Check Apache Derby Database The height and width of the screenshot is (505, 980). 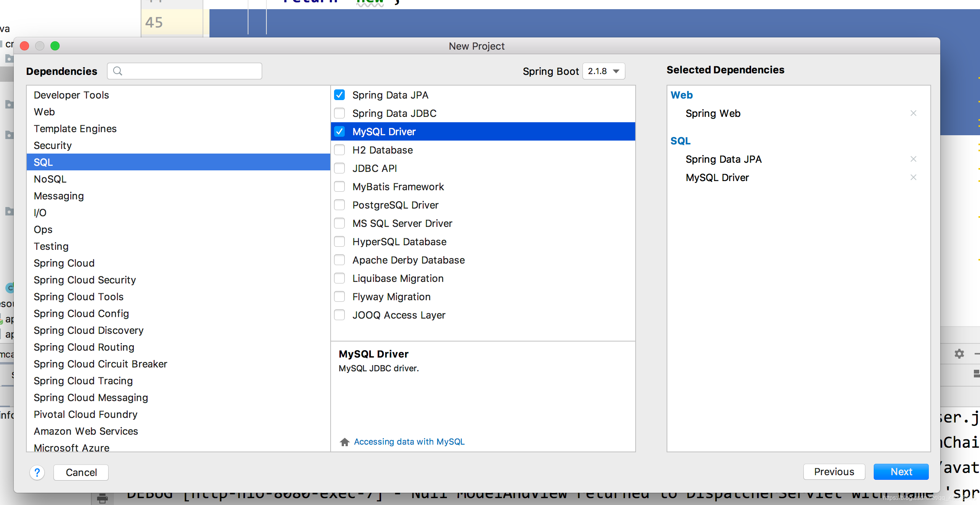339,260
